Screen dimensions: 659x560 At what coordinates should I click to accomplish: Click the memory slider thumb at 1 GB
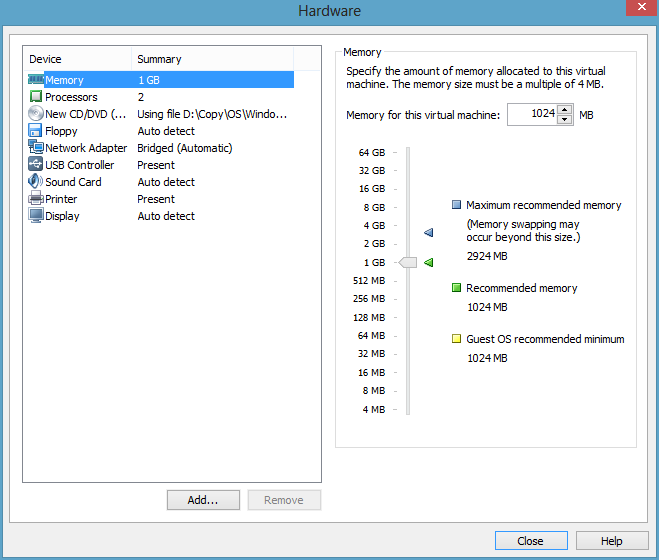[407, 262]
